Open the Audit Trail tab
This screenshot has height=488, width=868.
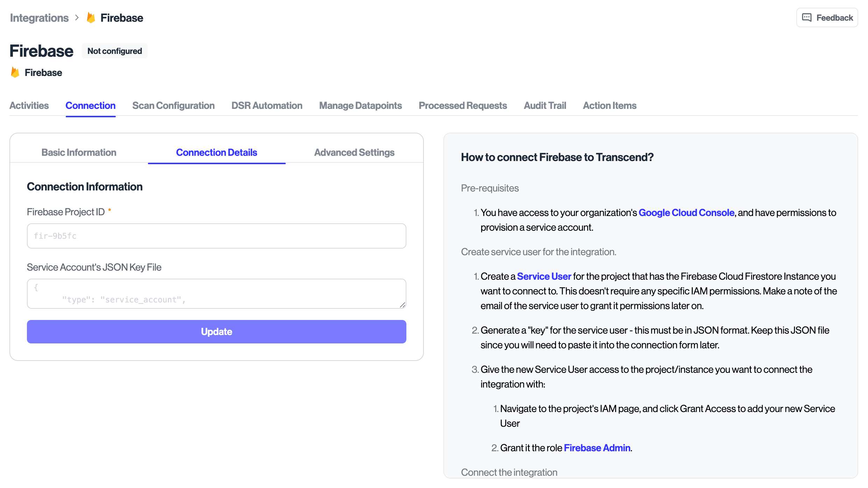[x=545, y=105]
